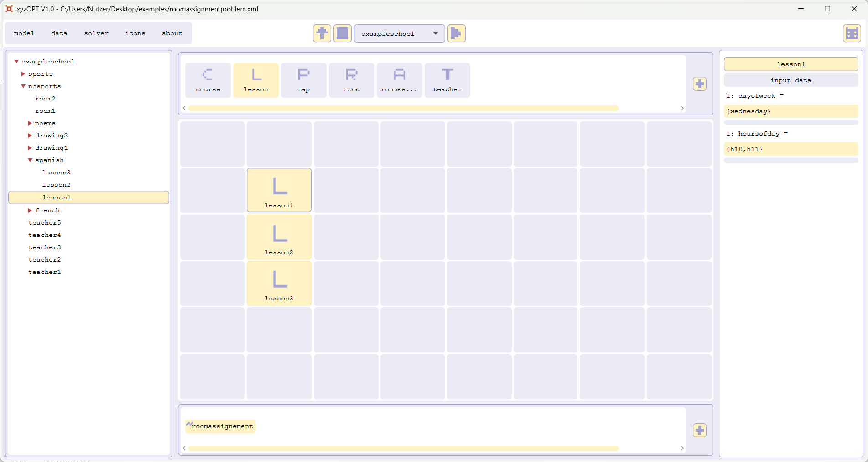Click the class palette horizontal scrollbar
Image resolution: width=868 pixels, height=462 pixels.
[x=403, y=108]
